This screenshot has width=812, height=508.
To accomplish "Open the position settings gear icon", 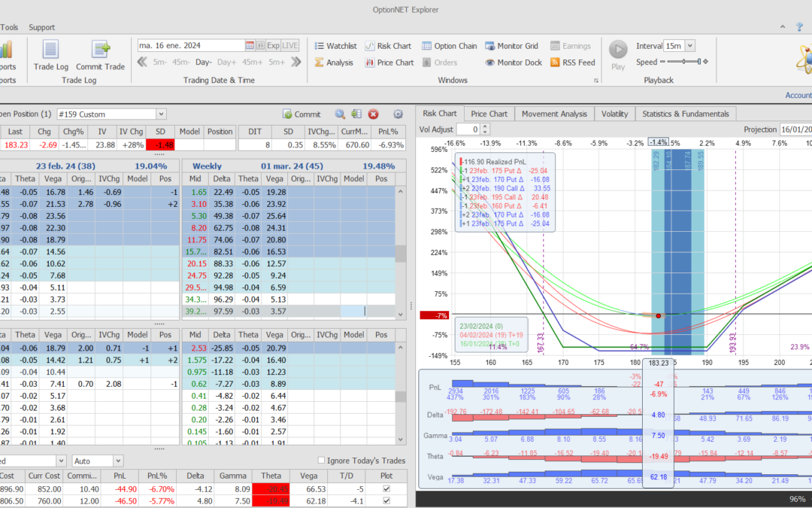I will tap(397, 114).
